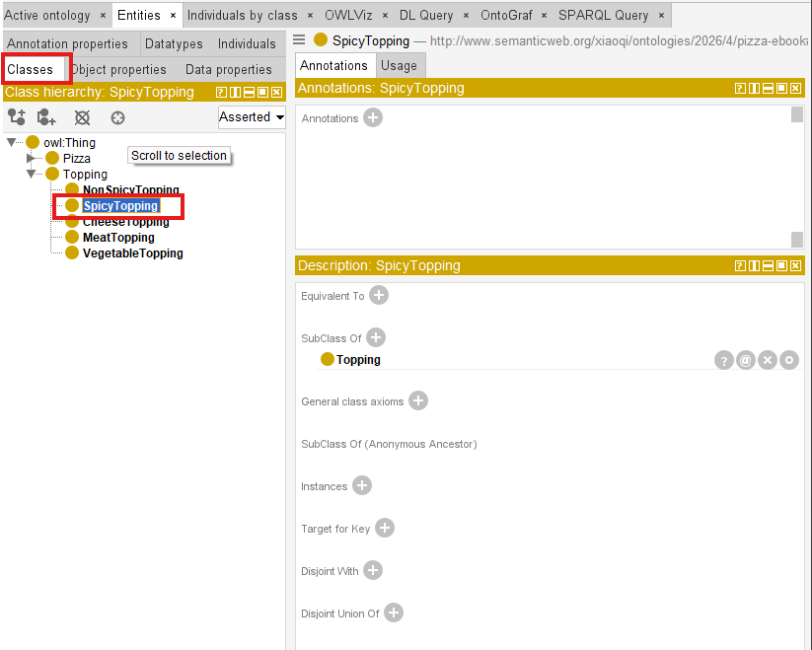Image resolution: width=812 pixels, height=650 pixels.
Task: Open the hamburger menu beside SpicyTopping header
Action: (x=299, y=39)
